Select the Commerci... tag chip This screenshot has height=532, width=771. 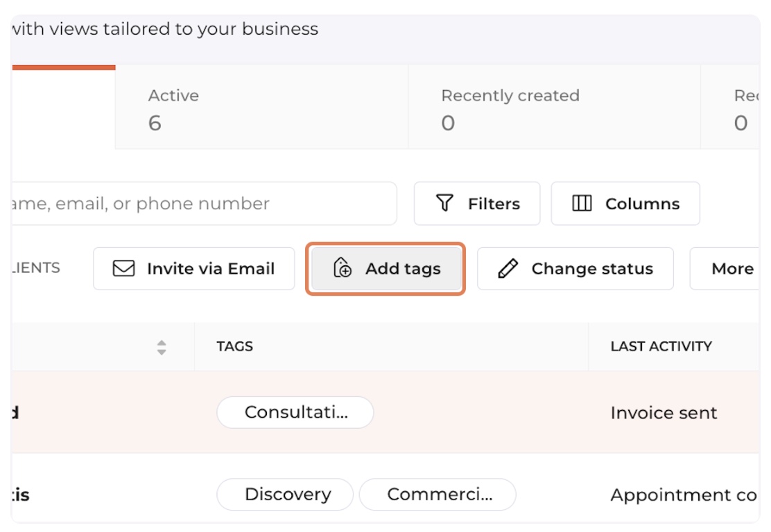point(438,495)
